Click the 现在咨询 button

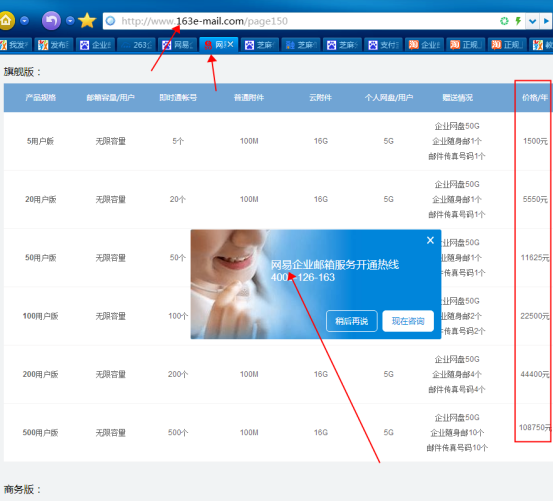408,321
